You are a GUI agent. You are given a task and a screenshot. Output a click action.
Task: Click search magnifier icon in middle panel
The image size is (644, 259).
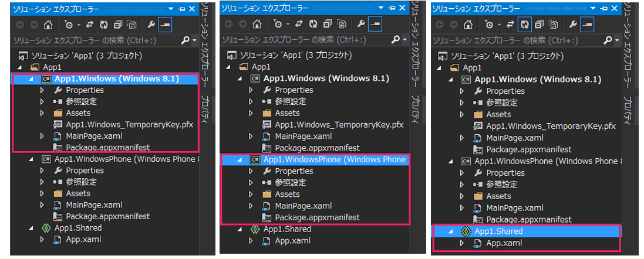coord(395,40)
